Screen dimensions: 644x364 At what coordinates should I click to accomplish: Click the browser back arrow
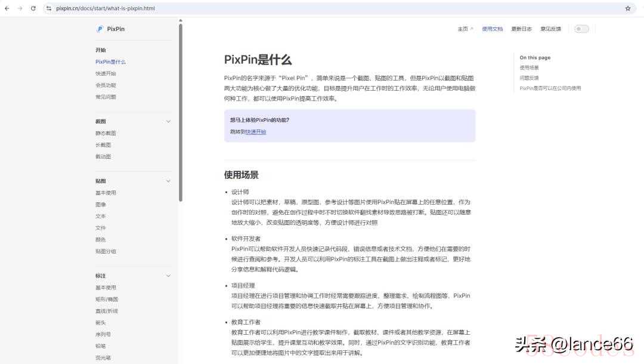7,8
